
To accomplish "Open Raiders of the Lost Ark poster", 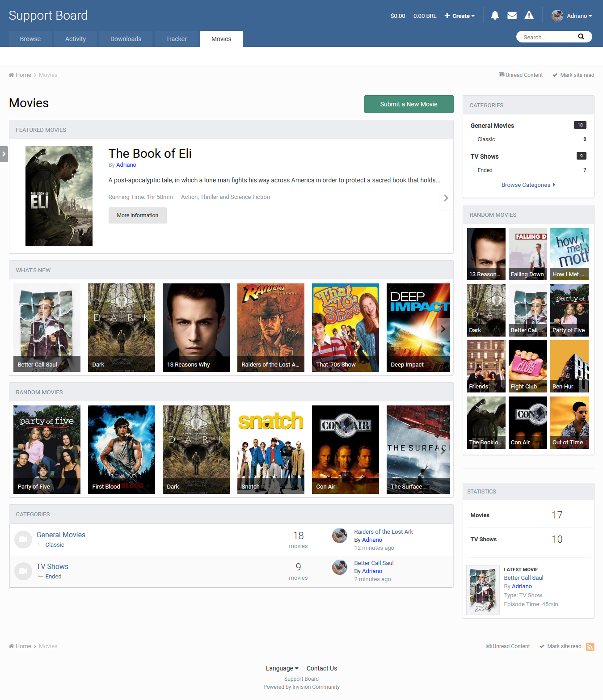I will click(x=271, y=328).
